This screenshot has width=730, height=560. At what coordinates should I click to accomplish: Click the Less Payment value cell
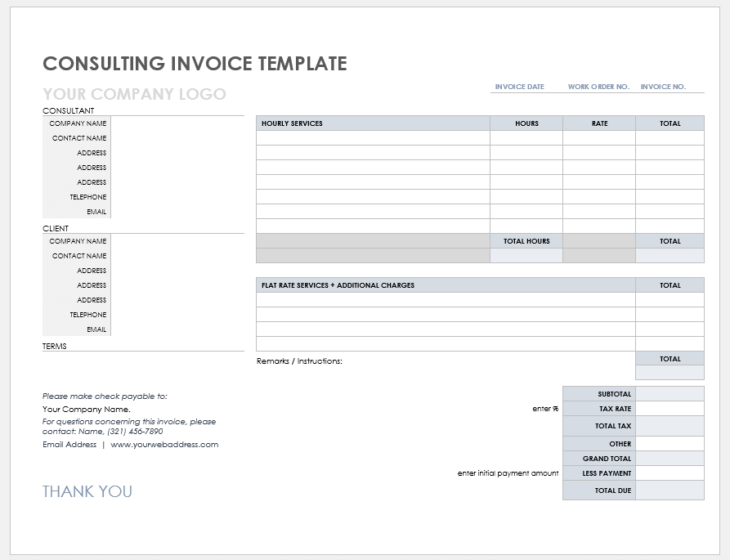click(x=670, y=473)
